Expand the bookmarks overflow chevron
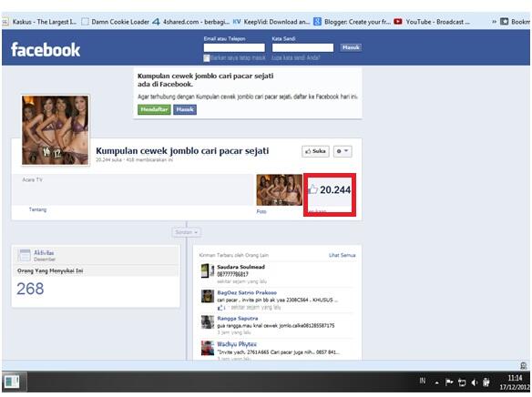532x397 pixels. (494, 22)
